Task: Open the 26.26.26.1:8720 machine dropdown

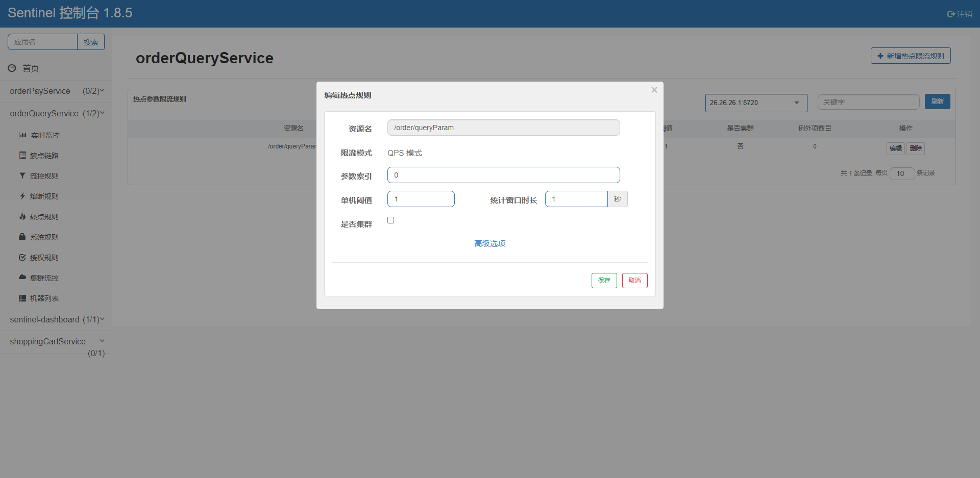Action: coord(756,103)
